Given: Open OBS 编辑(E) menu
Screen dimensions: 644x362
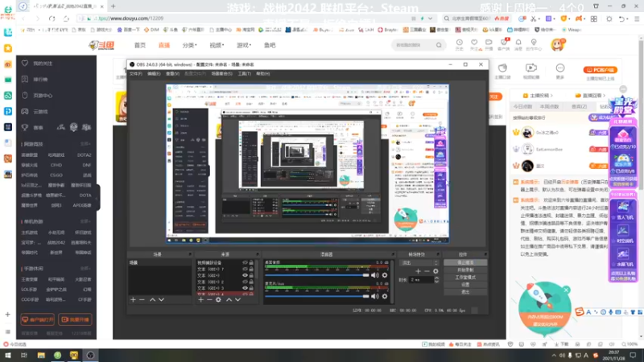Looking at the screenshot, I should 154,74.
